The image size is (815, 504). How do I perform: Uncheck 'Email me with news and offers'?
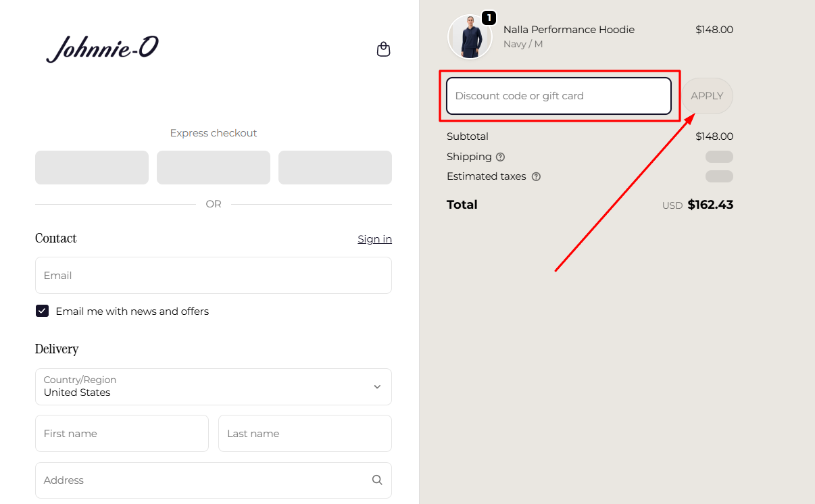(42, 311)
